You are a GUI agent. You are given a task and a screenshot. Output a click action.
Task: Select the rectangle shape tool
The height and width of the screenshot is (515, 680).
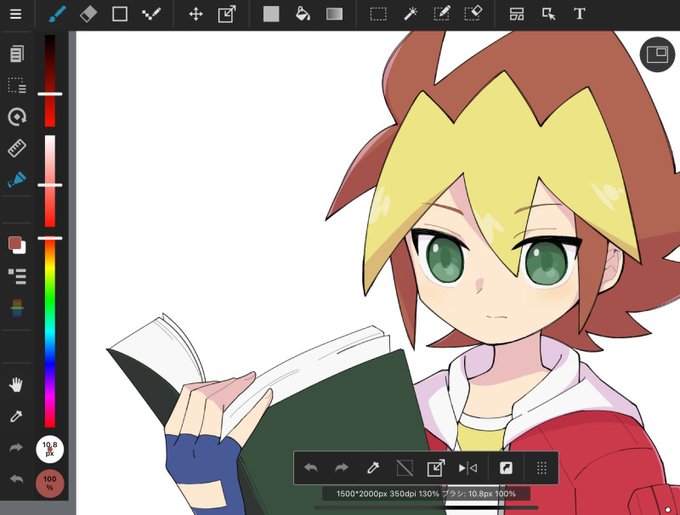click(x=120, y=14)
